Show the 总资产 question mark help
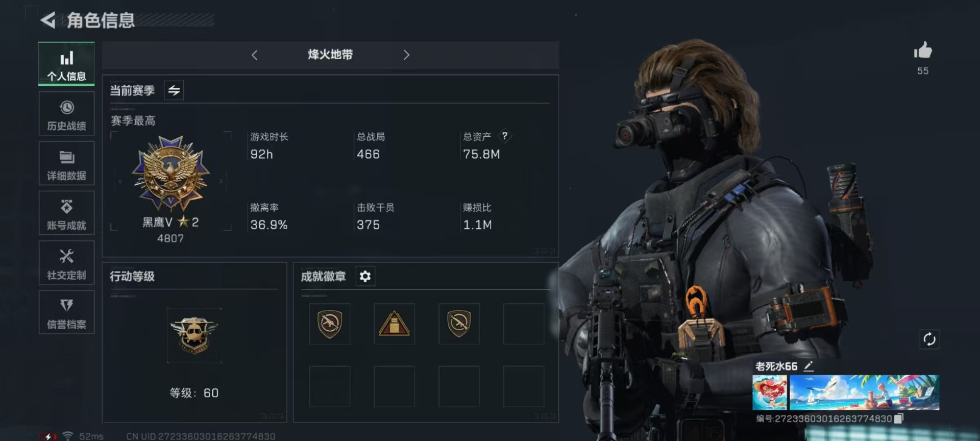Screen dimensions: 980x441 tap(504, 136)
